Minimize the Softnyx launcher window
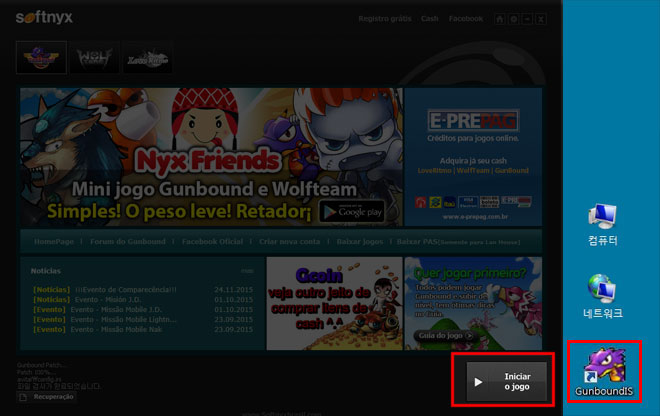The image size is (660, 416). point(527,19)
